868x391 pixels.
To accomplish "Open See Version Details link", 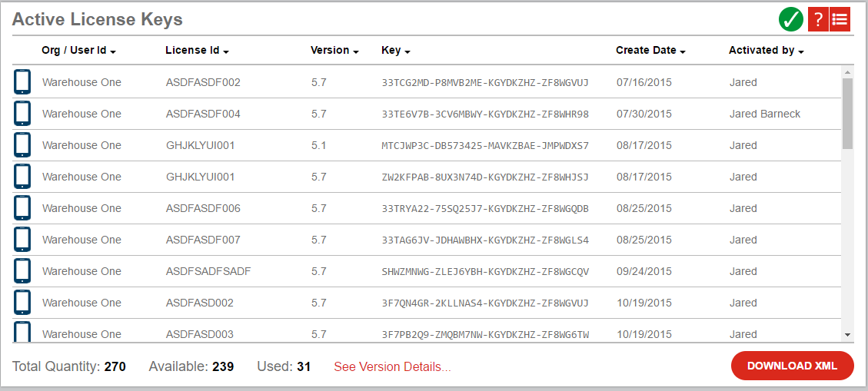I will pyautogui.click(x=392, y=367).
